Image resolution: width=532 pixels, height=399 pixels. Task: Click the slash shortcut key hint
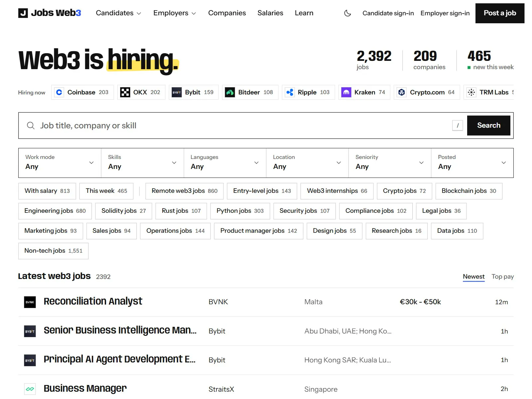click(458, 125)
